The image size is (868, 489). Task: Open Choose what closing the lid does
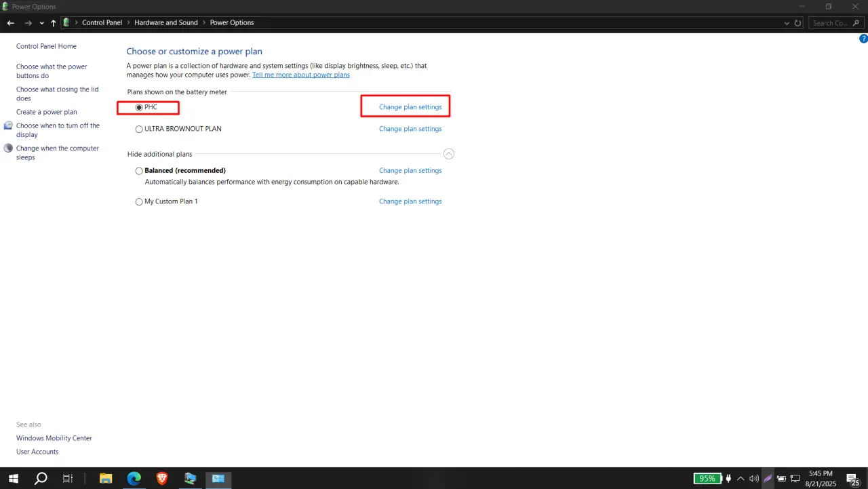(58, 94)
